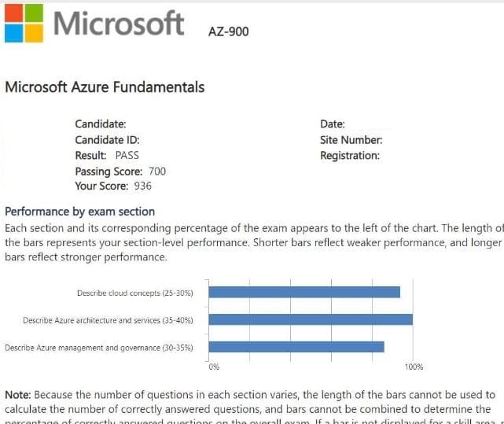Select the AZ-900 exam code
This screenshot has width=504, height=424.
(x=229, y=31)
